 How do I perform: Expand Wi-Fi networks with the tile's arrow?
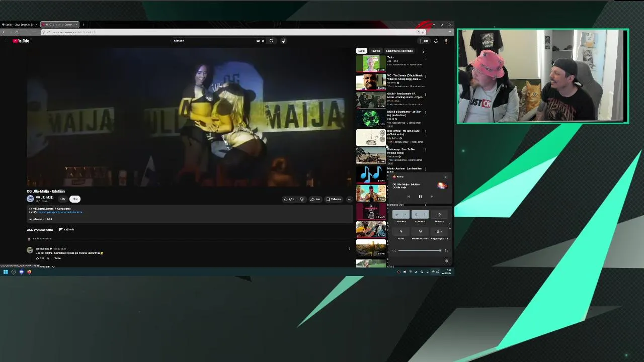(x=406, y=215)
